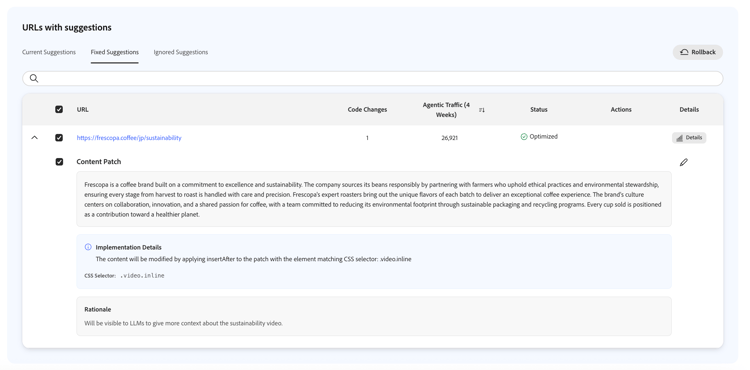Click the Rationale heading
The image size is (750, 370).
[98, 309]
